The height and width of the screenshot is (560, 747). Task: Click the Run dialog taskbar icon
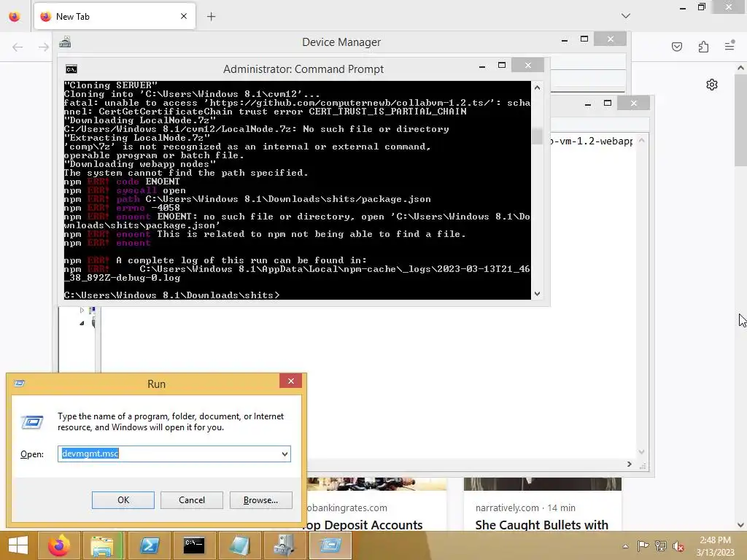(330, 545)
